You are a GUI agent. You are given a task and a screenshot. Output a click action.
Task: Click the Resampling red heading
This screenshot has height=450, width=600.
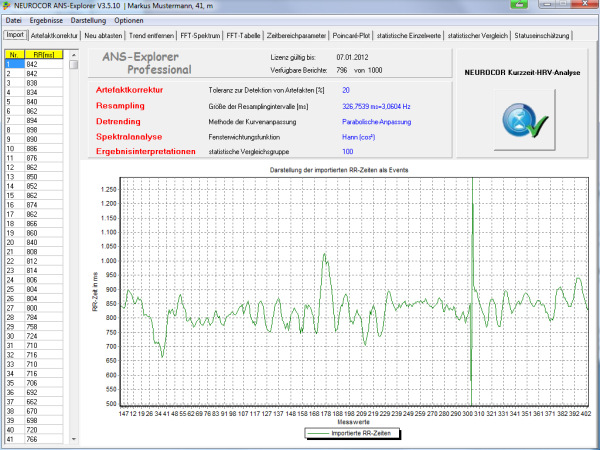click(x=120, y=106)
